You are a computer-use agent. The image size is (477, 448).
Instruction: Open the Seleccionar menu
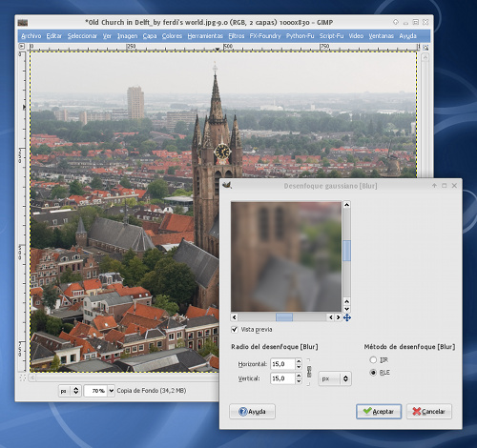[x=82, y=36]
